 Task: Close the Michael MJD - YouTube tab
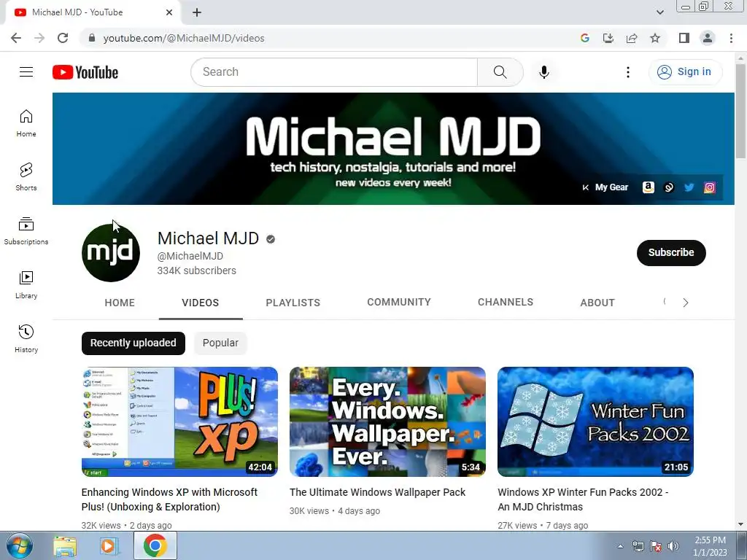[x=169, y=12]
